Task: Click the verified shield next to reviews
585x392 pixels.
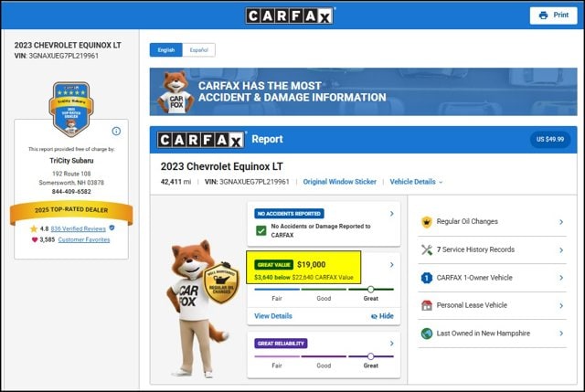Action: [112, 228]
